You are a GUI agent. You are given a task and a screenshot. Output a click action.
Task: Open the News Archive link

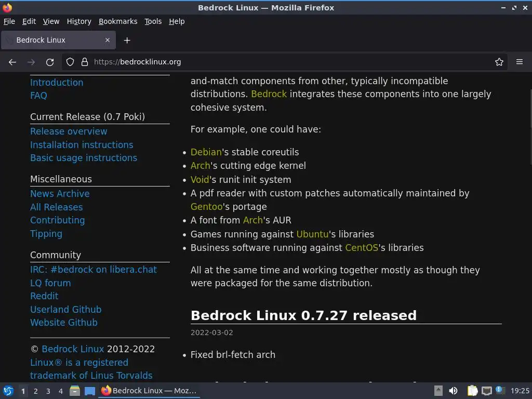(x=60, y=194)
